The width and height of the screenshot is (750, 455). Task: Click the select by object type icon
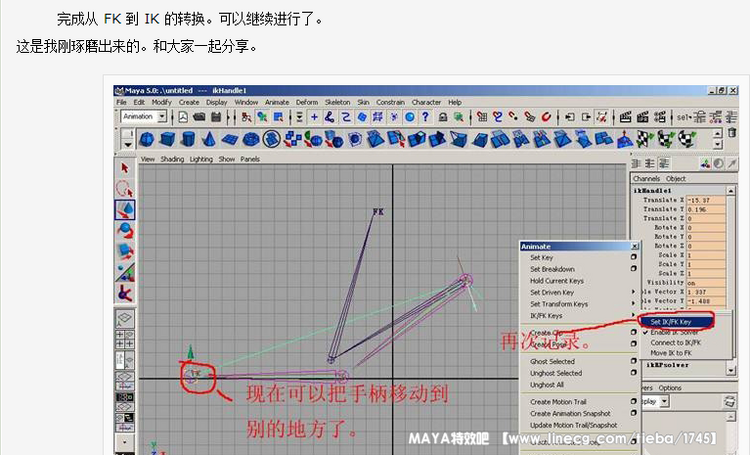click(262, 117)
